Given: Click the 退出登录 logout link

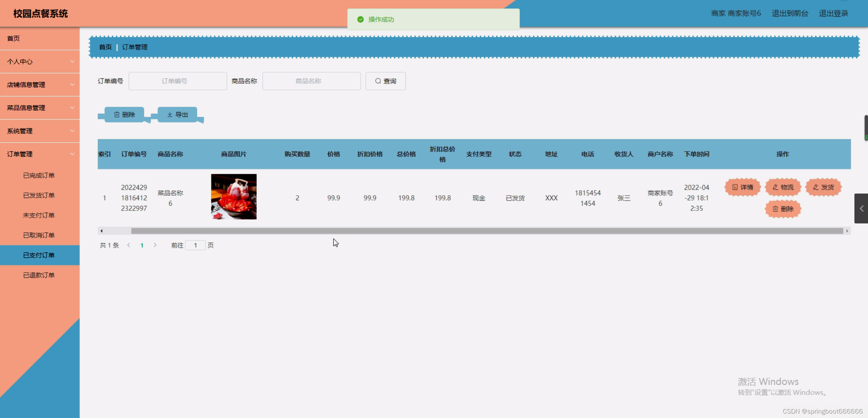Looking at the screenshot, I should point(833,13).
